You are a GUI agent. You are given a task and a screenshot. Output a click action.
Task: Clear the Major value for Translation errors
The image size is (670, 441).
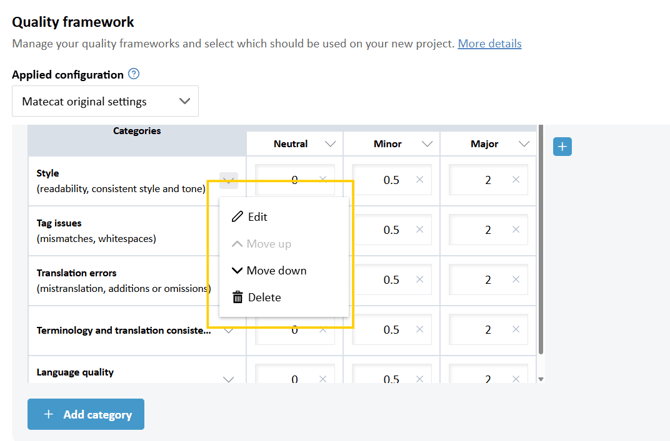(516, 280)
